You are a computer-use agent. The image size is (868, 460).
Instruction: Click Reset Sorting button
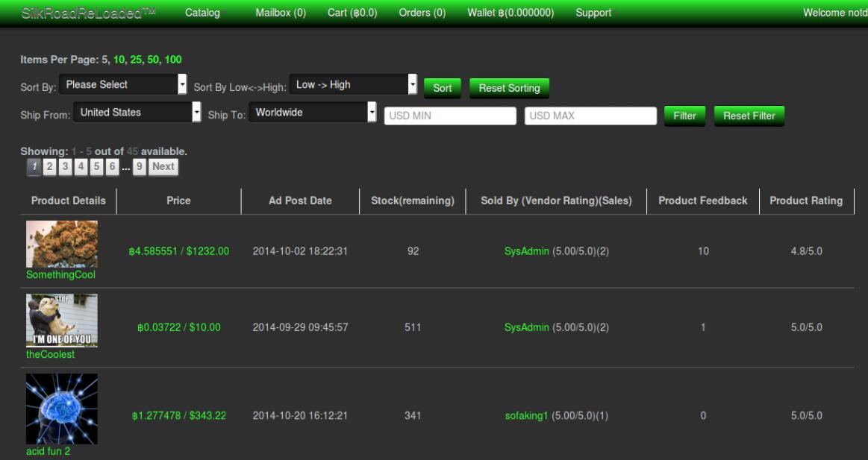509,88
